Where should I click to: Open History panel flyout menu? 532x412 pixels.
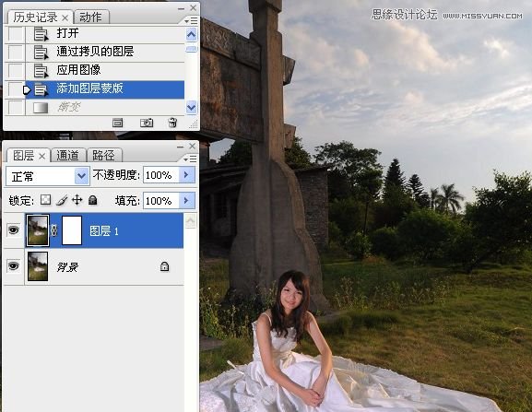tap(192, 21)
